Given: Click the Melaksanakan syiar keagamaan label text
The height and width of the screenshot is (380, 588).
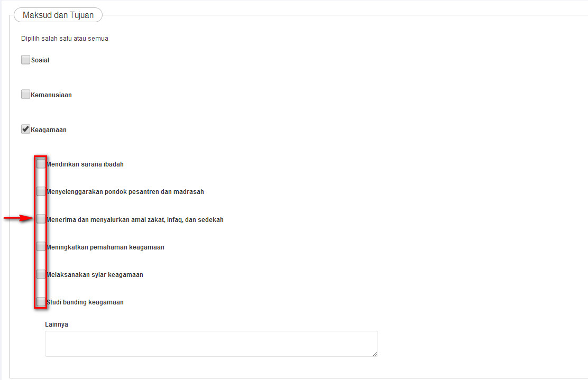Looking at the screenshot, I should [95, 275].
